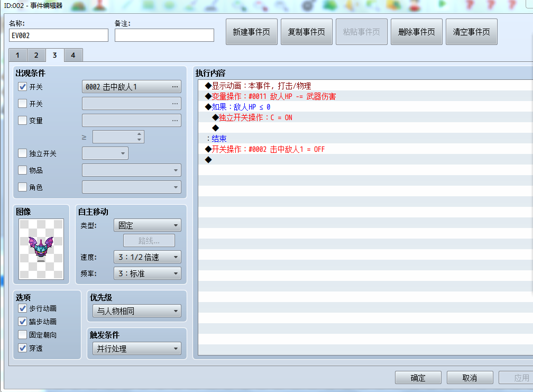The height and width of the screenshot is (392, 533).
Task: Open the 0002 击中敌人1 switch selector
Action: tap(132, 87)
